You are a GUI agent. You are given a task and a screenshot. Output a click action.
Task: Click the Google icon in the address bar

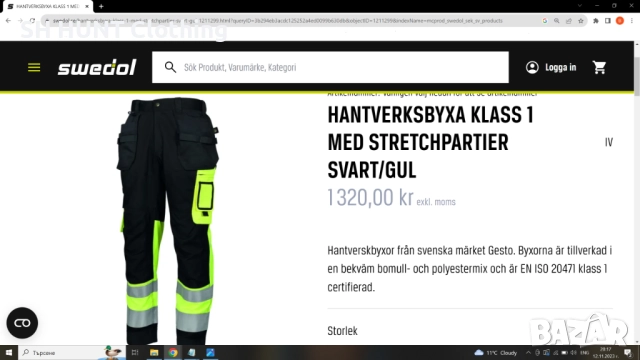[x=544, y=20]
